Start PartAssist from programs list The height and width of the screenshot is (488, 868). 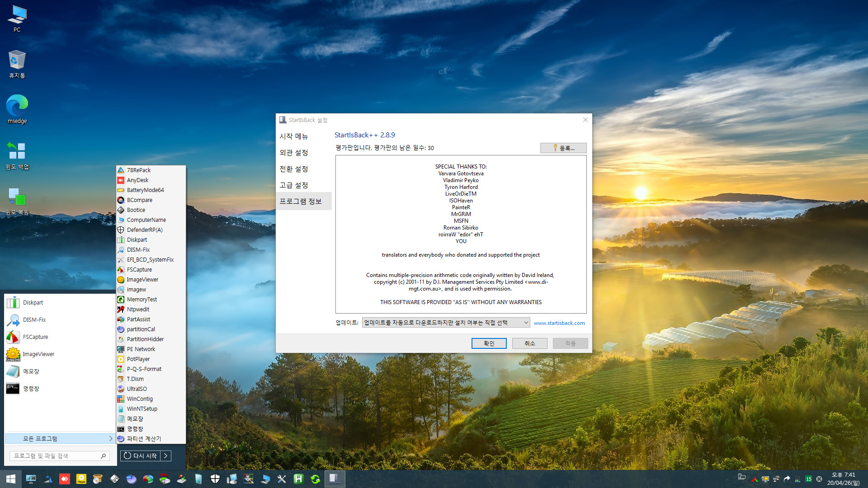[x=151, y=319]
